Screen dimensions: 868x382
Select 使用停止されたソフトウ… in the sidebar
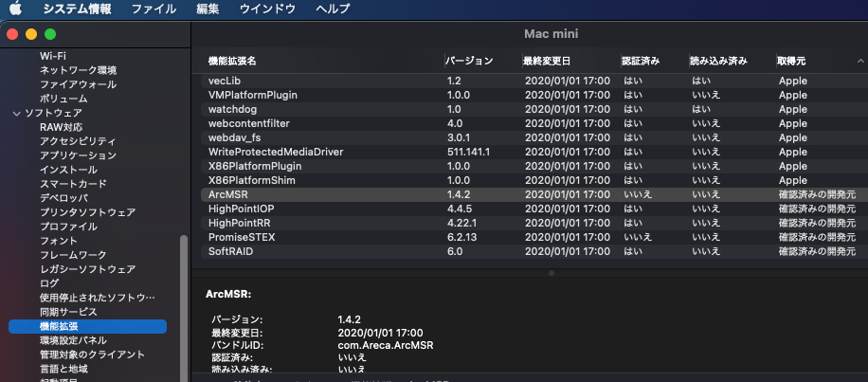point(98,298)
